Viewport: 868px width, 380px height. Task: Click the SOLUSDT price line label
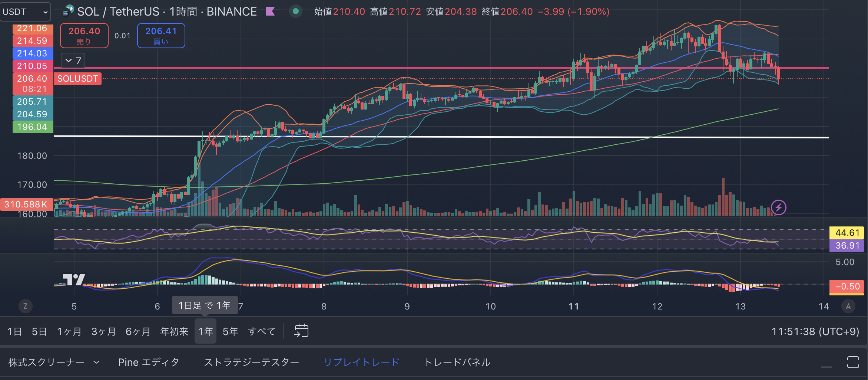pos(77,79)
